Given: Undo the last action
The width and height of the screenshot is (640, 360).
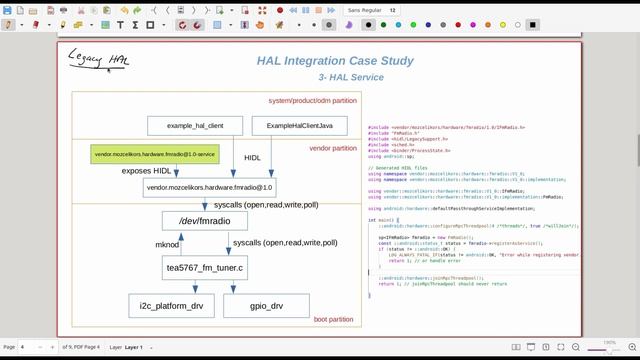Looking at the screenshot, I should point(124,10).
